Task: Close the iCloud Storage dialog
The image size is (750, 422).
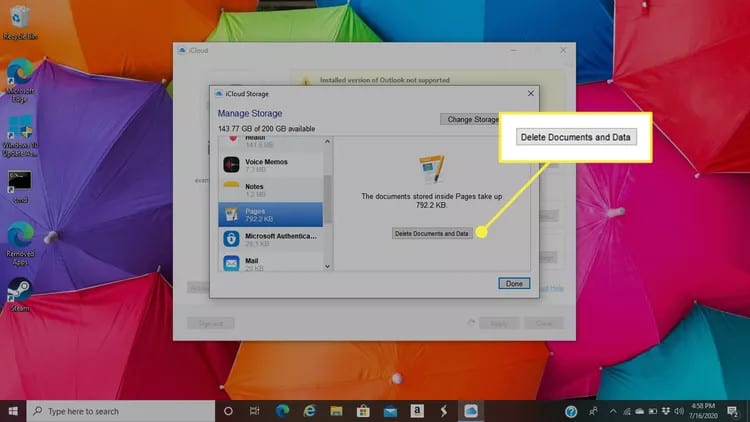Action: tap(530, 93)
